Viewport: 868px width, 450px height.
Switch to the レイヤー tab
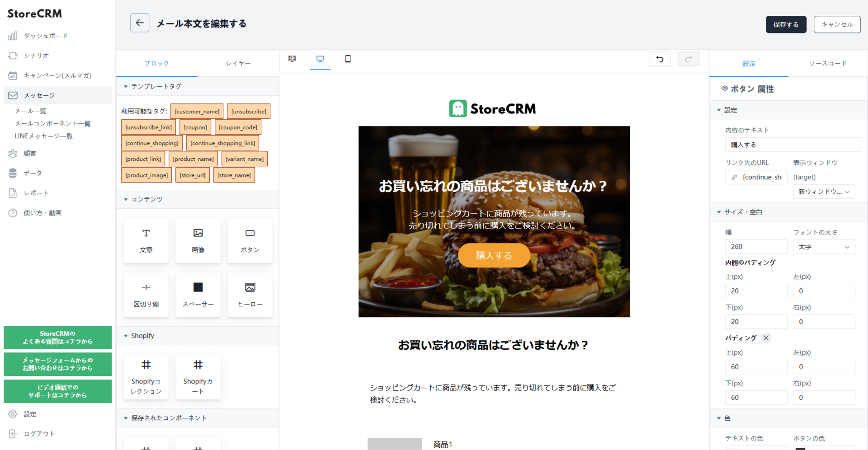(238, 63)
